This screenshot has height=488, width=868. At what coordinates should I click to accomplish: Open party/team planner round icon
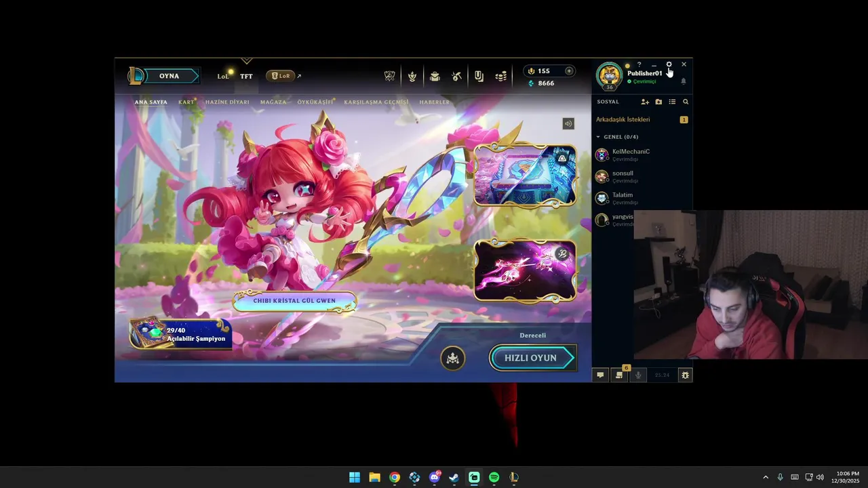coord(453,359)
